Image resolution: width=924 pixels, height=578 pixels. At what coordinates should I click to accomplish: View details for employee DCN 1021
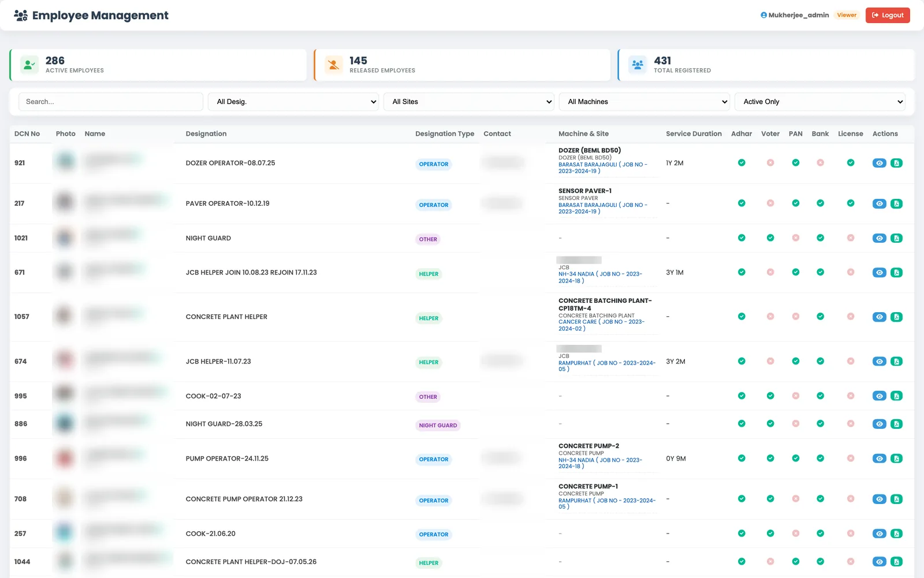click(879, 238)
